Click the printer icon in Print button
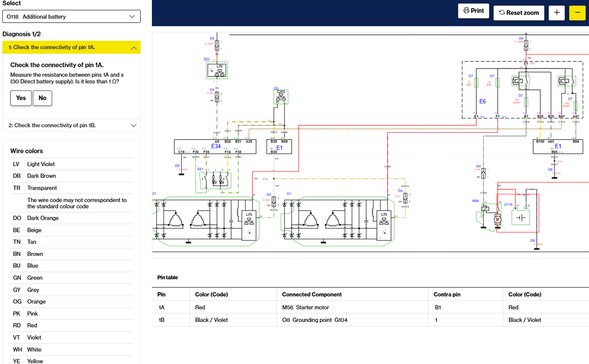This screenshot has width=589, height=364. (466, 11)
